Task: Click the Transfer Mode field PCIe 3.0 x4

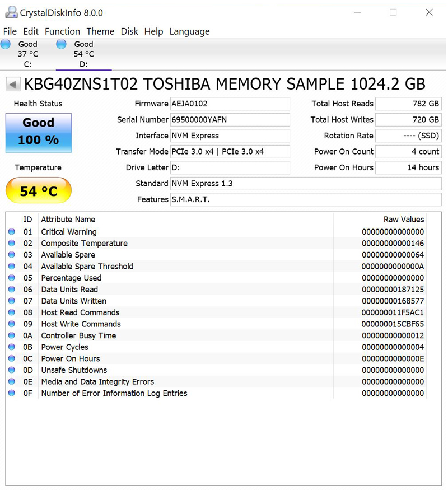Action: coord(230,152)
